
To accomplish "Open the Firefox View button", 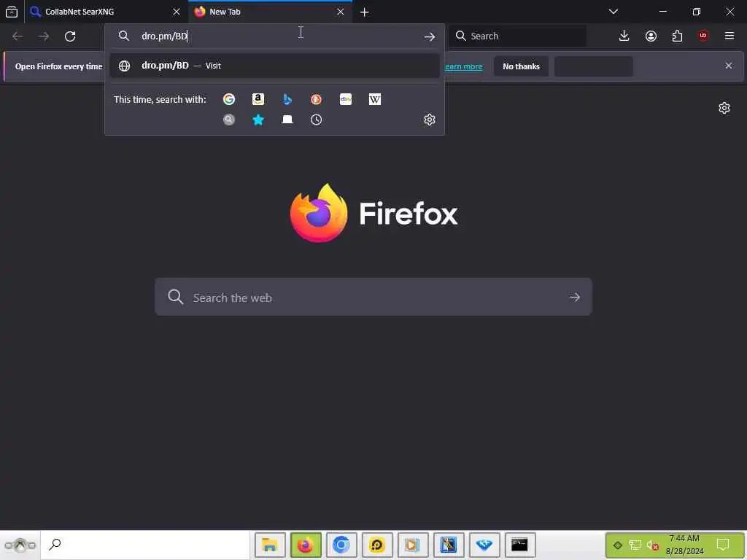I will pos(12,12).
